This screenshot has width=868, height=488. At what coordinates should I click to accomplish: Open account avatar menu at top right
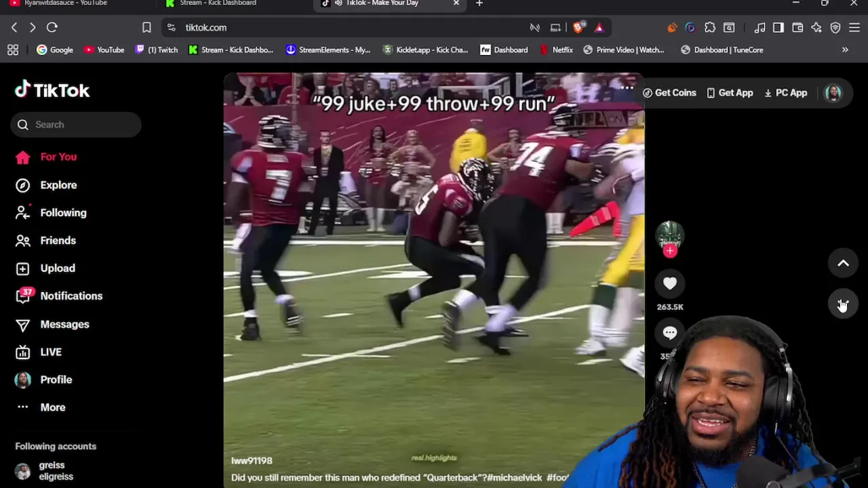click(x=833, y=93)
